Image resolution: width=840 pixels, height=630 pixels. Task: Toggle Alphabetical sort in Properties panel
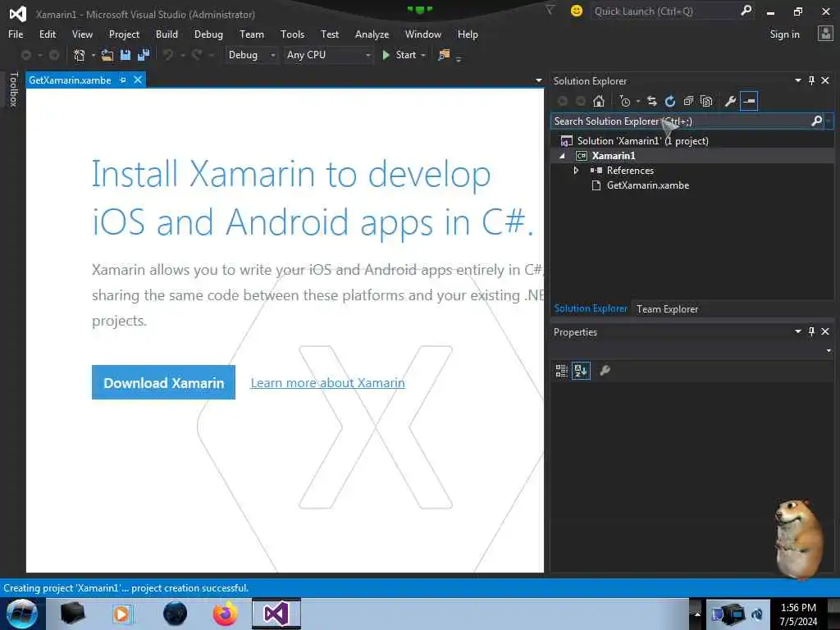(581, 371)
